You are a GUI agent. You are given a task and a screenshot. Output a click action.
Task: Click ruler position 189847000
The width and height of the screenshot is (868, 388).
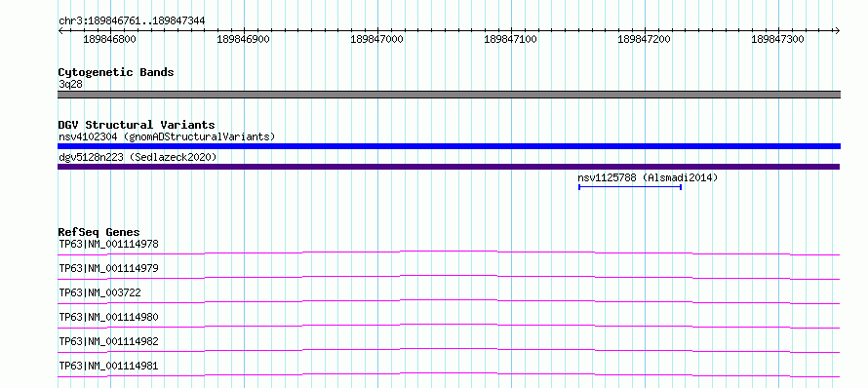tap(377, 39)
